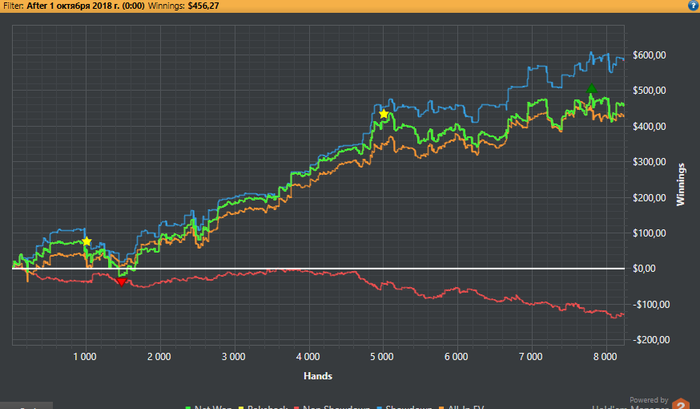The height and width of the screenshot is (409, 700).
Task: Click the '-$200,00' y-axis label
Action: 651,340
